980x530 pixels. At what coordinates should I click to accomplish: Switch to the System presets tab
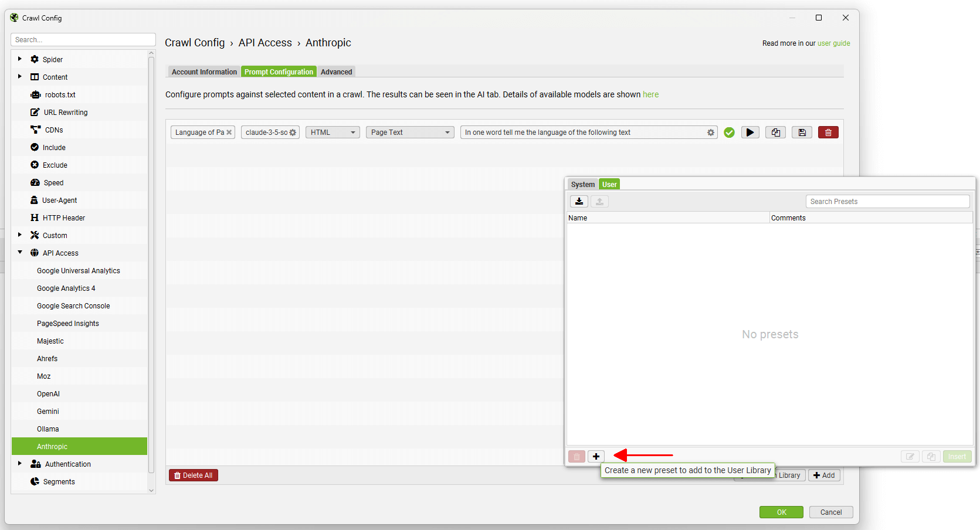[x=582, y=185]
